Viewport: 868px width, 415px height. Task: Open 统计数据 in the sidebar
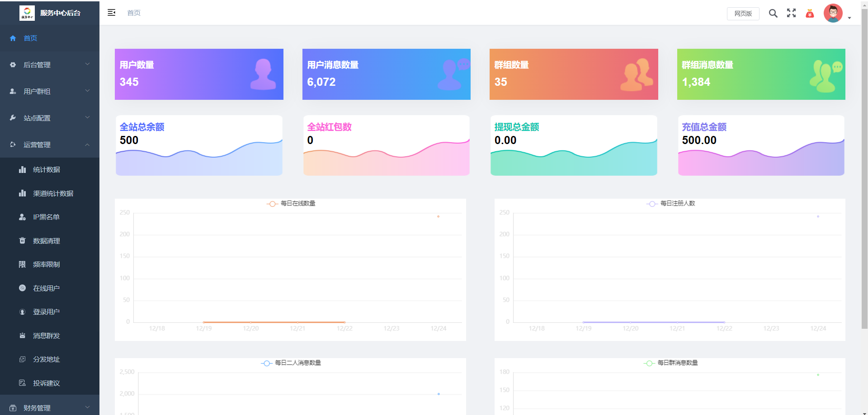46,170
